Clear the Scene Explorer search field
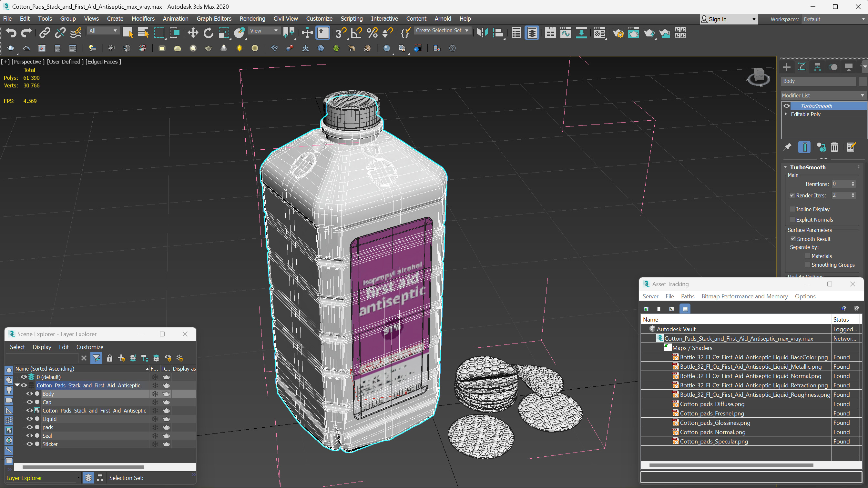 click(84, 358)
